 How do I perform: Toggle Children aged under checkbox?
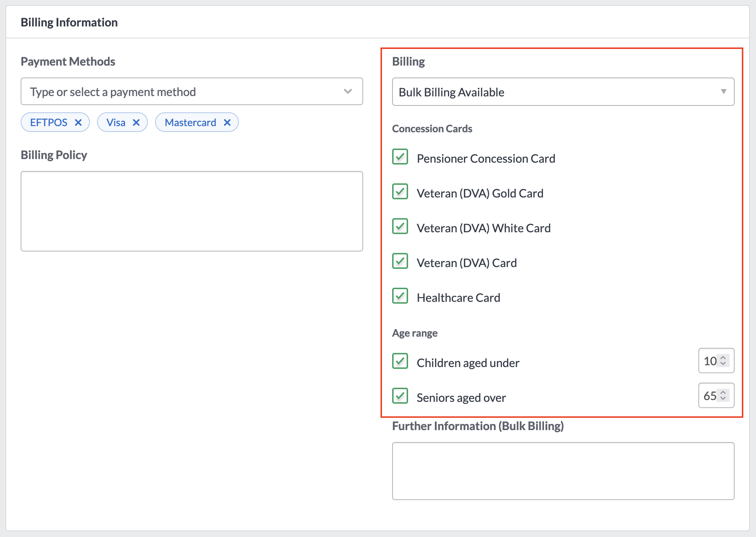[400, 361]
